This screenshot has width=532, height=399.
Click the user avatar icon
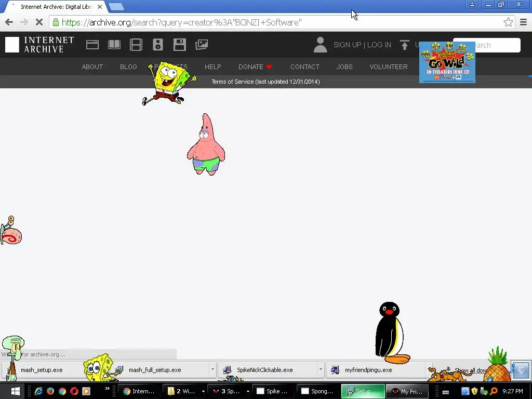click(320, 45)
